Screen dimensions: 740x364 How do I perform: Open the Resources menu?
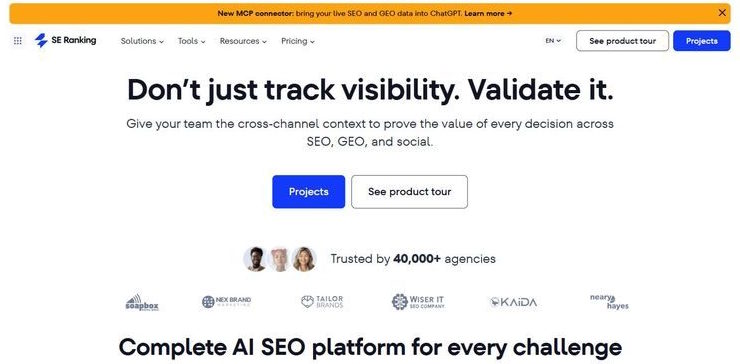[243, 41]
